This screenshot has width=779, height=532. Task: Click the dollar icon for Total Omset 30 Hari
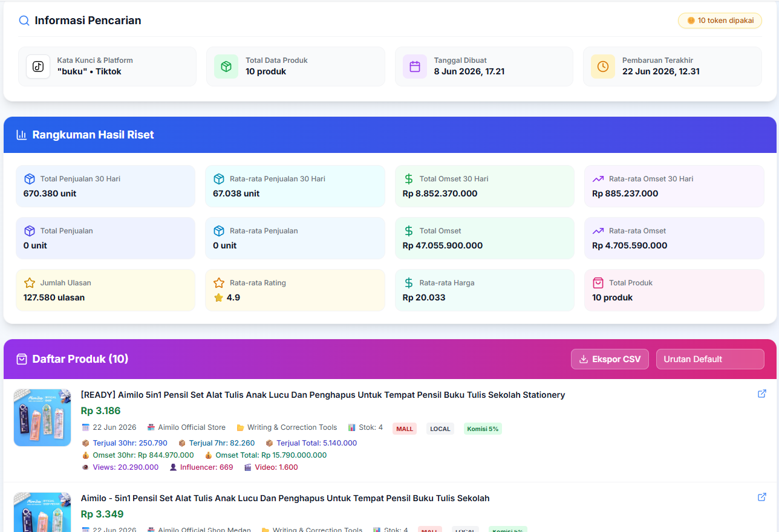[x=409, y=179]
